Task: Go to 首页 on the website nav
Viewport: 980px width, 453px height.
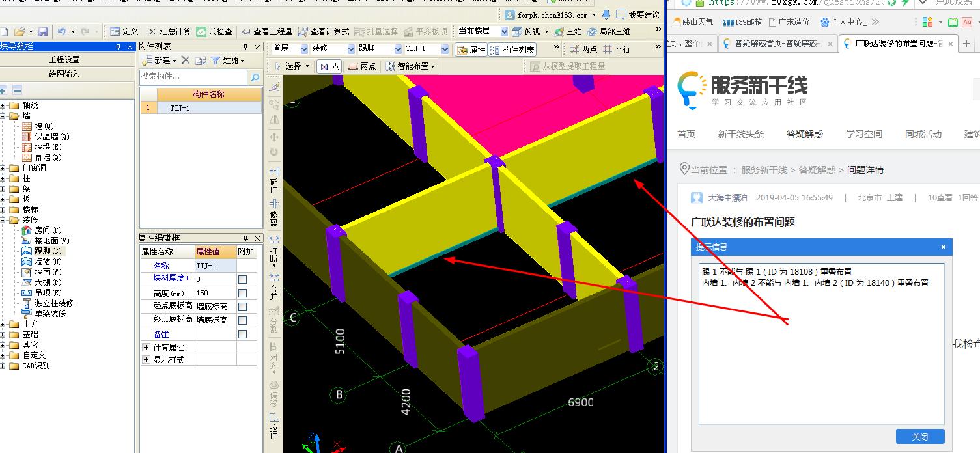Action: coord(686,134)
